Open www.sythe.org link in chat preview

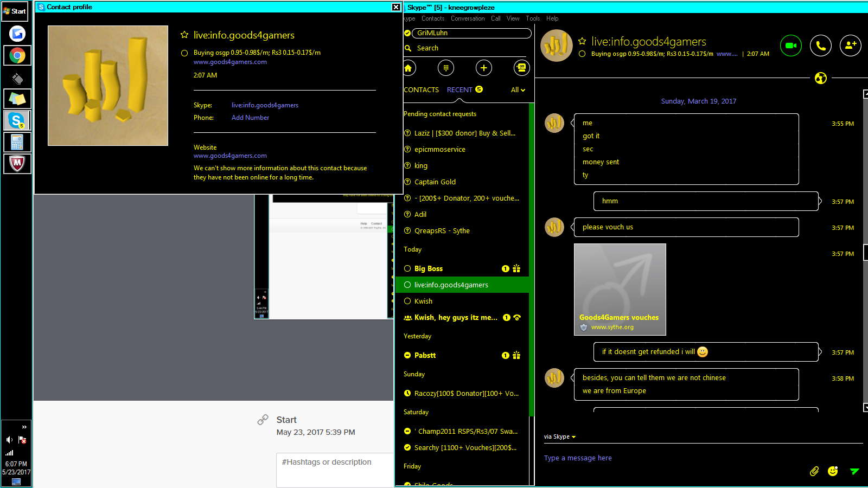pos(612,328)
